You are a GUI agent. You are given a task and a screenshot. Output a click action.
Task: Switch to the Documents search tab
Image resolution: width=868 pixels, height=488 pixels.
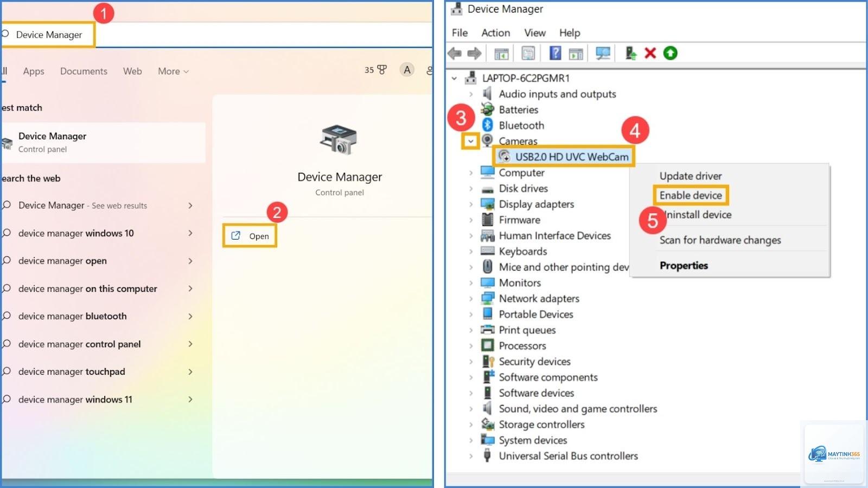[x=84, y=71]
